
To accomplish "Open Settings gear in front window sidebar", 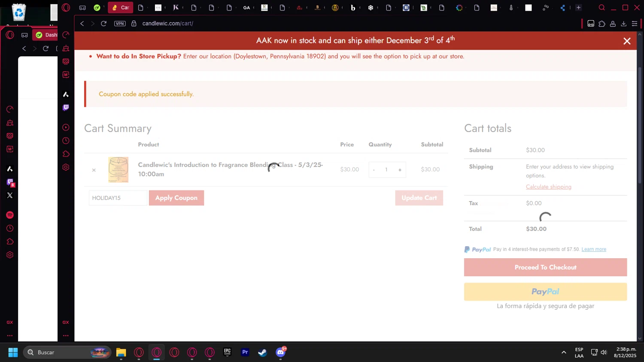I will click(66, 167).
